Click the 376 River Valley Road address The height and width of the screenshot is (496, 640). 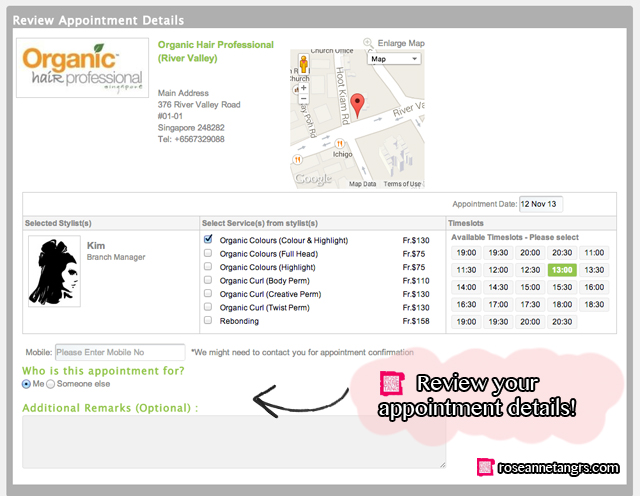tap(199, 105)
